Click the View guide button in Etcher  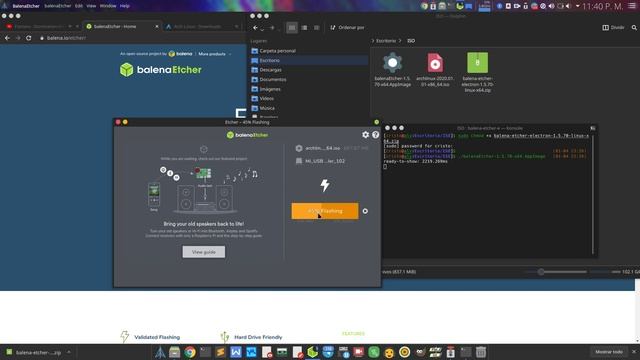204,252
